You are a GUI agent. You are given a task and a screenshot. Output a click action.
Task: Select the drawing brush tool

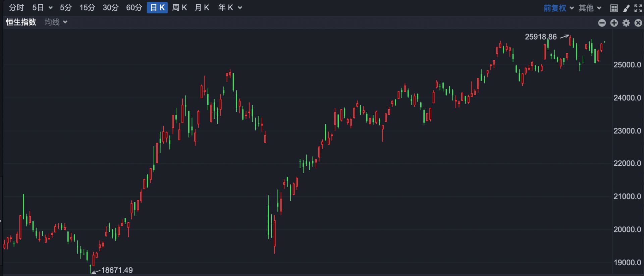click(x=626, y=8)
